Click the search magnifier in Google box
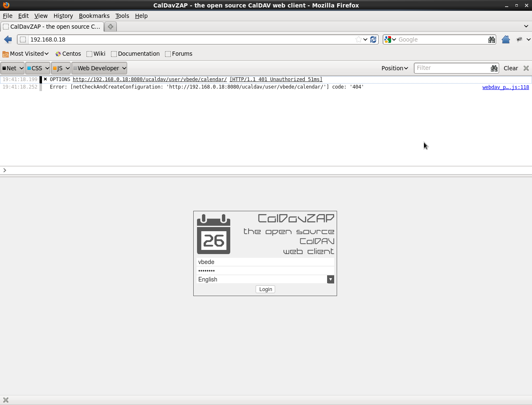Screen dimensions: 532x405 coord(492,40)
